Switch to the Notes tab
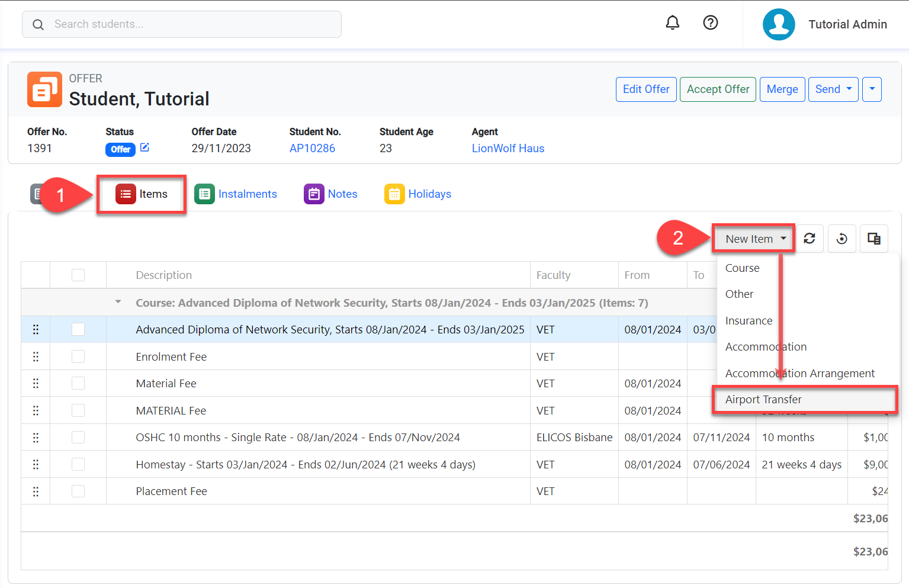 click(x=330, y=194)
